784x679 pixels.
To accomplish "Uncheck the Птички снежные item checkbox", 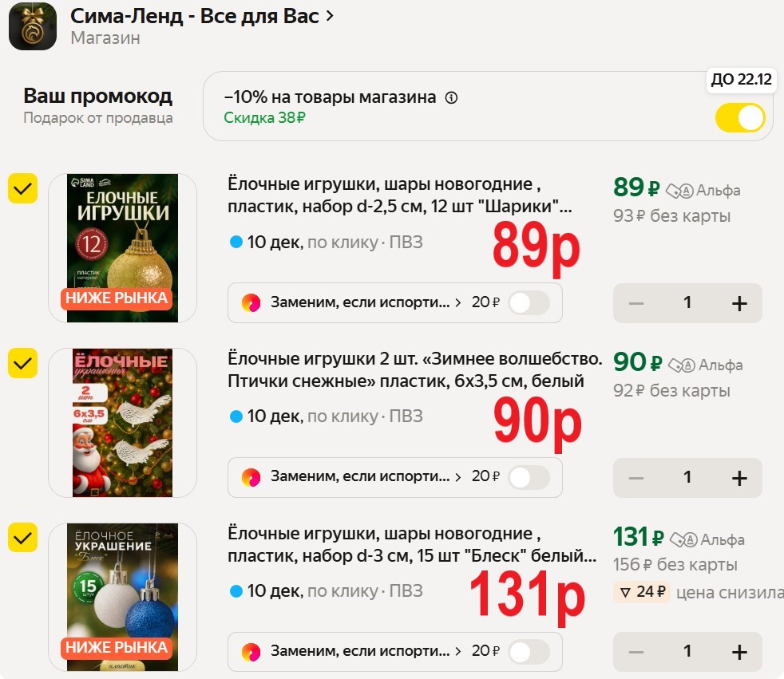I will 23,363.
